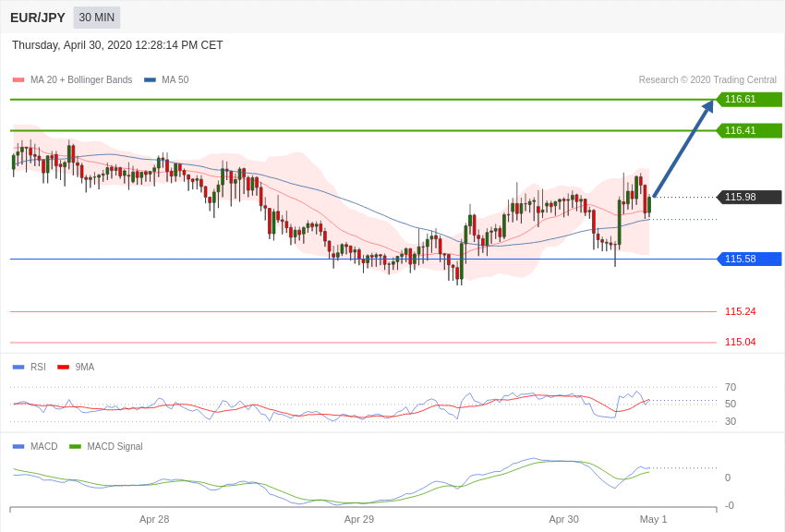
Task: Click the 116.41 resistance price tag
Action: pyautogui.click(x=750, y=130)
